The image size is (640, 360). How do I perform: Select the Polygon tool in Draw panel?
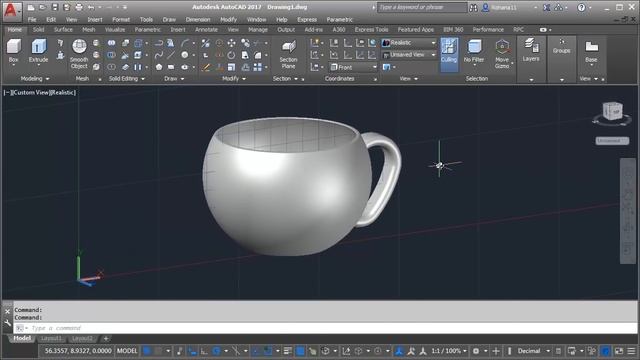pos(159,67)
